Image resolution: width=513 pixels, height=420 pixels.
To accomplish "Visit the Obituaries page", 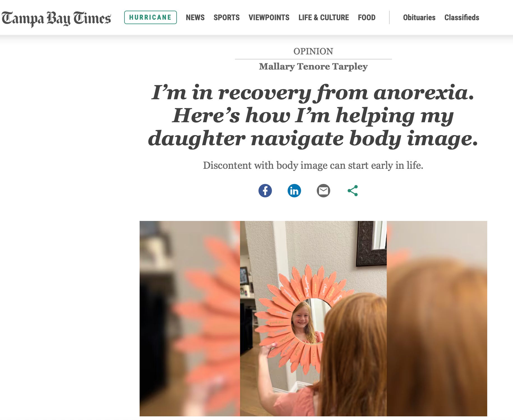I will [419, 17].
